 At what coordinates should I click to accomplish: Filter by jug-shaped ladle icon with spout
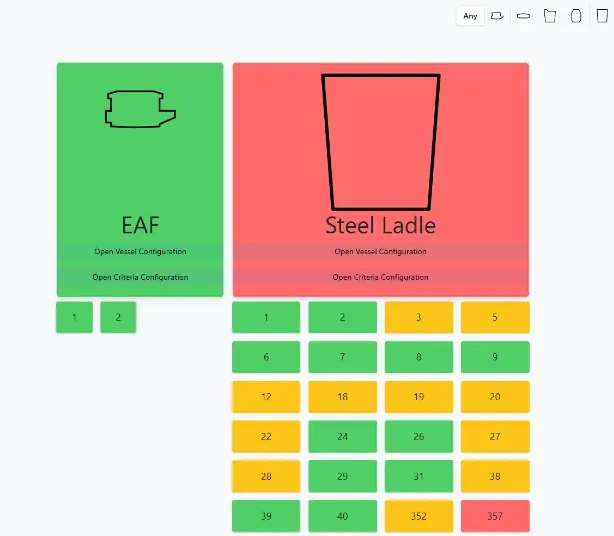click(549, 16)
